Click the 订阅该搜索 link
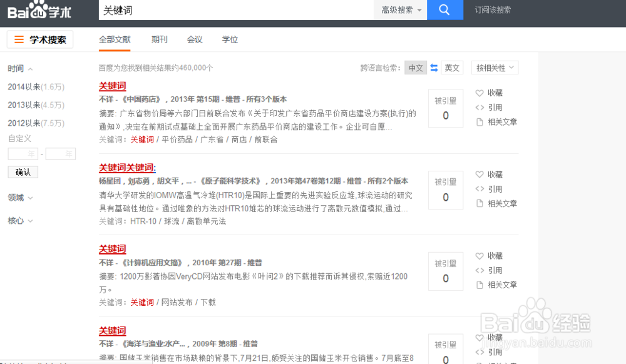 [492, 10]
